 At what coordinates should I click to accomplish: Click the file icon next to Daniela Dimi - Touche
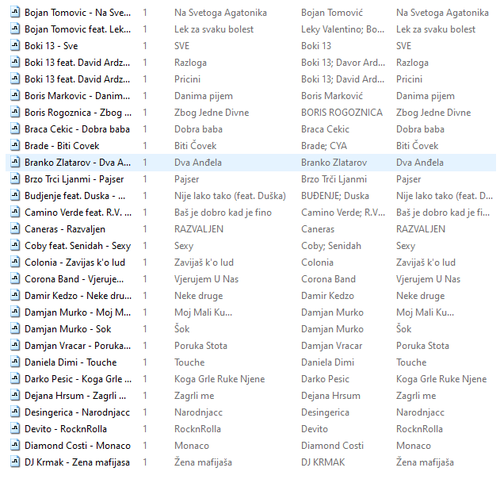point(15,362)
